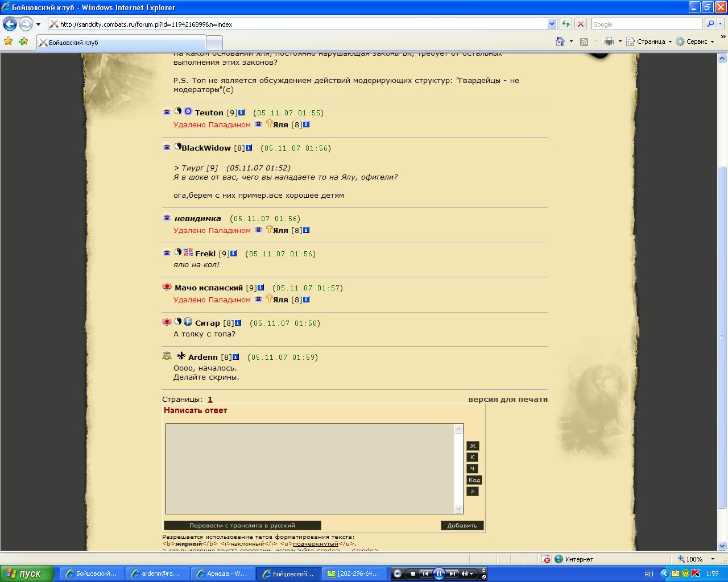Viewport: 728px width, 582px height.
Task: Click Teuton's purple circle clan icon
Action: [x=188, y=111]
